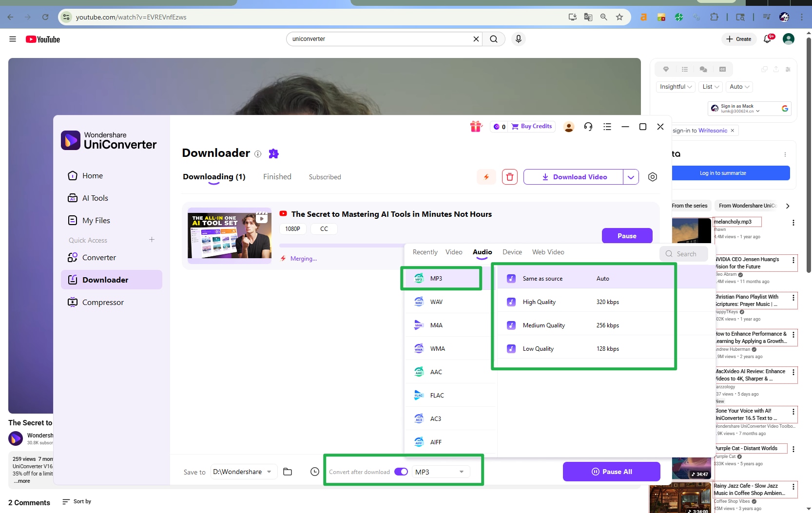Select the WAV audio format

[450, 302]
